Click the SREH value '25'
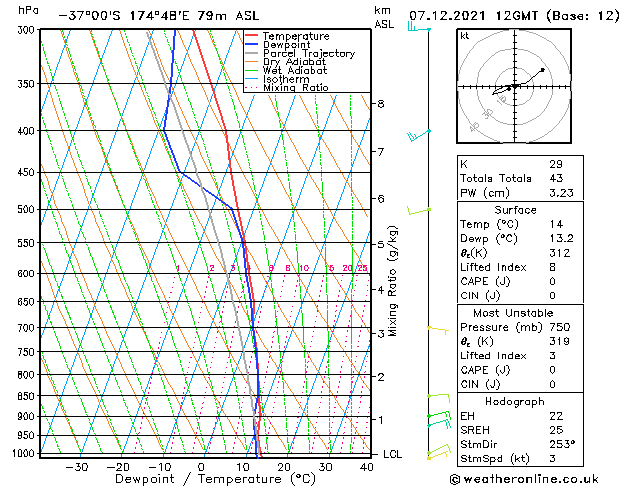The width and height of the screenshot is (629, 486). [556, 430]
